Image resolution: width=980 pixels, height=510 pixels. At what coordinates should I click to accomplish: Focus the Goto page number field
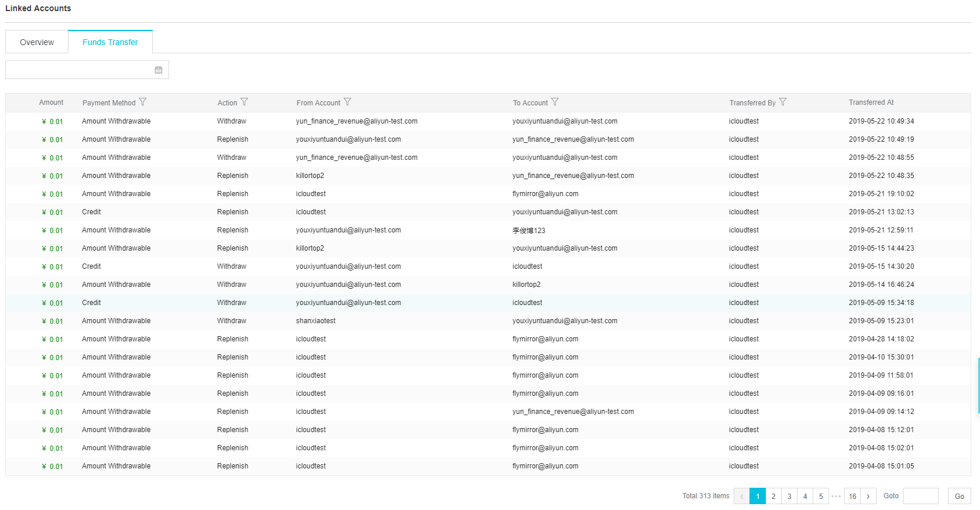(x=921, y=496)
